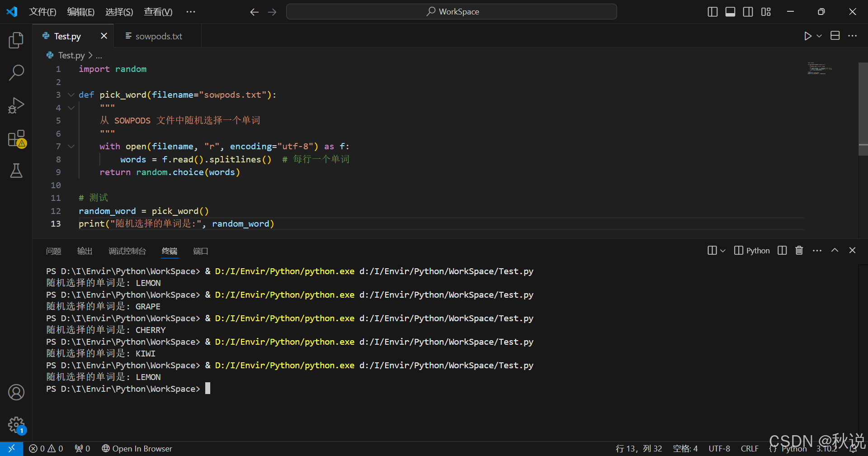Image resolution: width=868 pixels, height=456 pixels.
Task: Change file encoding UTF-8
Action: click(x=719, y=448)
